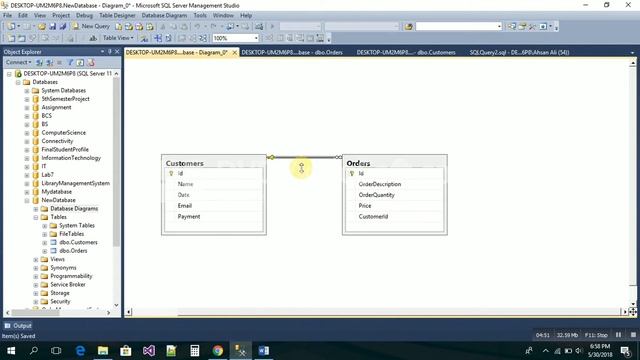Switch to the dbo.Orders tab

292,52
